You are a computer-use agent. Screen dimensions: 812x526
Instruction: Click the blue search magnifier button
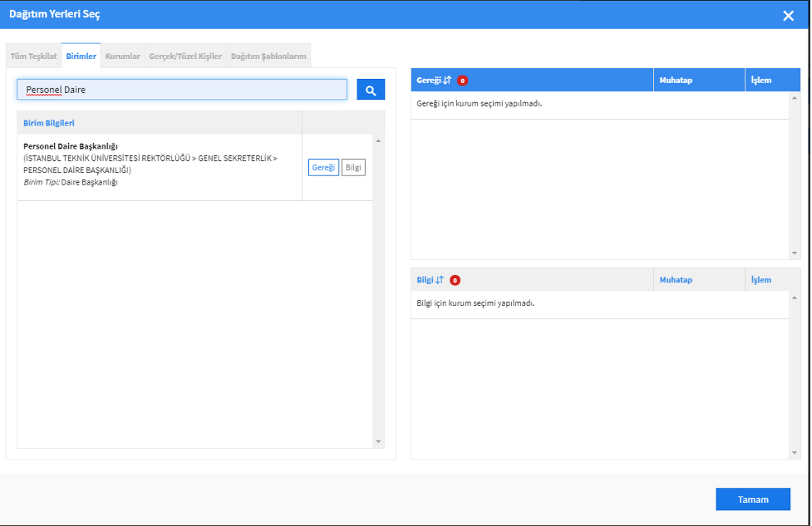[x=371, y=90]
